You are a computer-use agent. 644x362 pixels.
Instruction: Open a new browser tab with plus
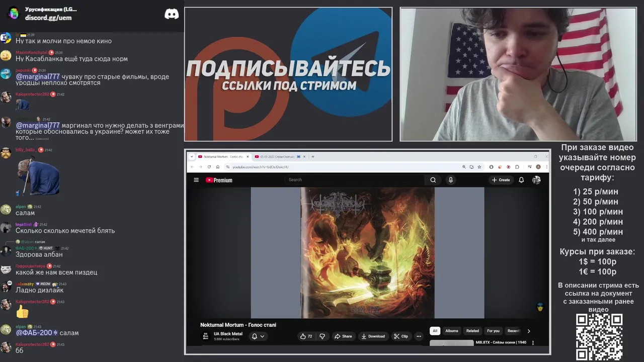coord(313,156)
